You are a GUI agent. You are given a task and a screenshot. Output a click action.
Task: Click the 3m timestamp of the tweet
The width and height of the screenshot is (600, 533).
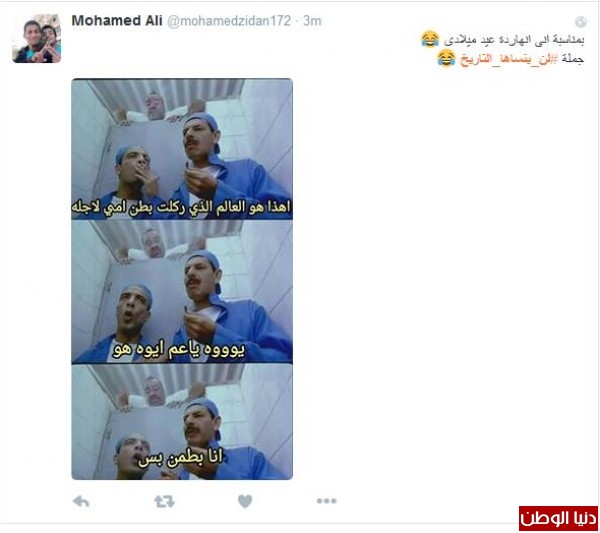point(312,21)
